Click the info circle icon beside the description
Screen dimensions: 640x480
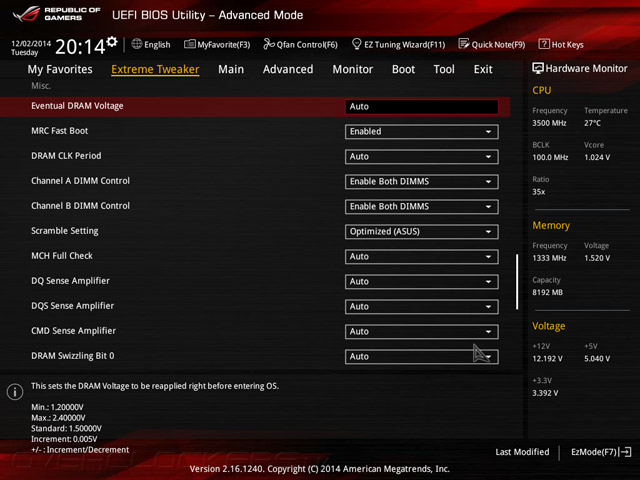tap(15, 392)
